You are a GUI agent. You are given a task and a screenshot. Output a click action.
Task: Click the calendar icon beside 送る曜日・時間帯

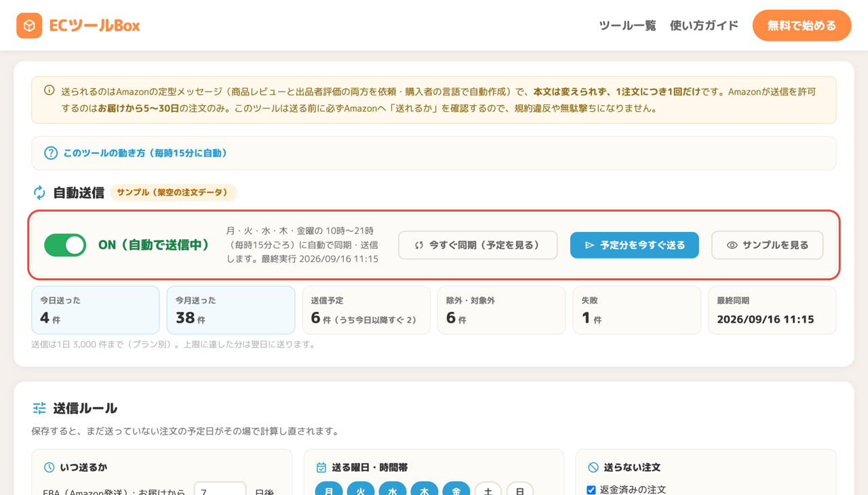[x=321, y=467]
